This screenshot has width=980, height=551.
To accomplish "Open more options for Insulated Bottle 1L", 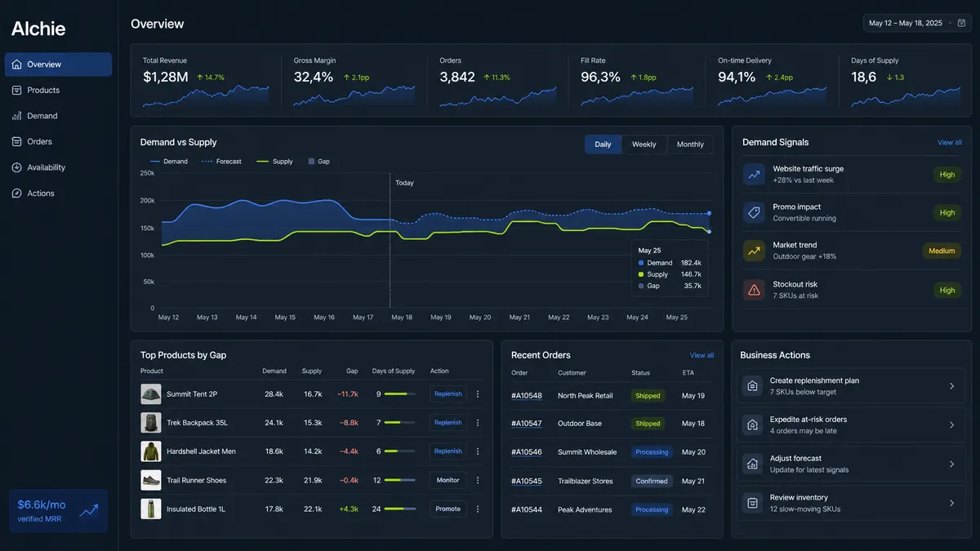I will (478, 509).
